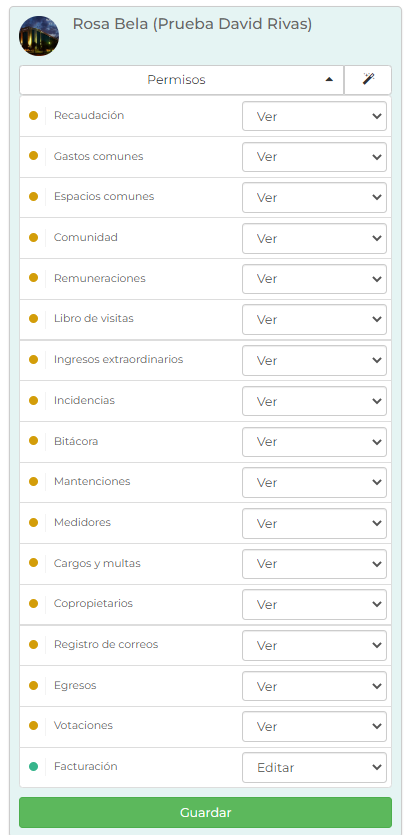Screen dimensions: 410x835
Task: Open the Libro de visitas dropdown
Action: point(314,320)
